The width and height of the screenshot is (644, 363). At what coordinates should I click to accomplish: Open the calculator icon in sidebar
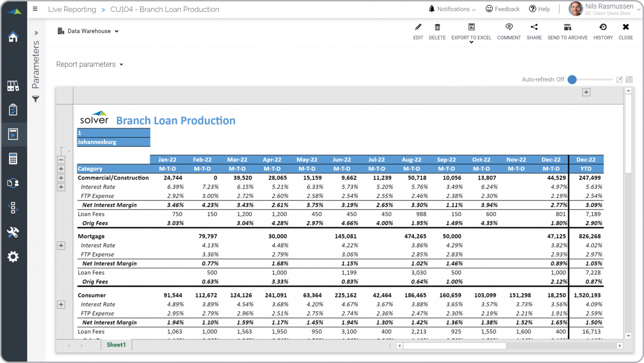(x=13, y=158)
